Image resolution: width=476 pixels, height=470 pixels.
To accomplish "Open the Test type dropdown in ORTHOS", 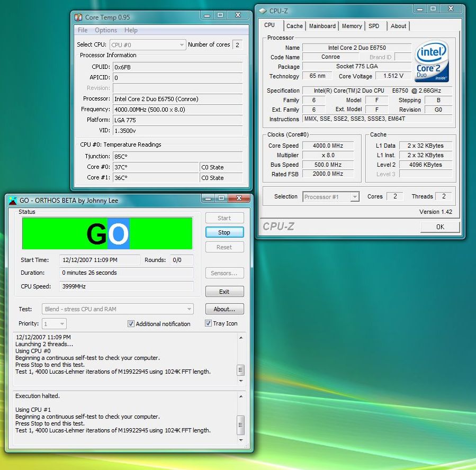I will pos(118,309).
